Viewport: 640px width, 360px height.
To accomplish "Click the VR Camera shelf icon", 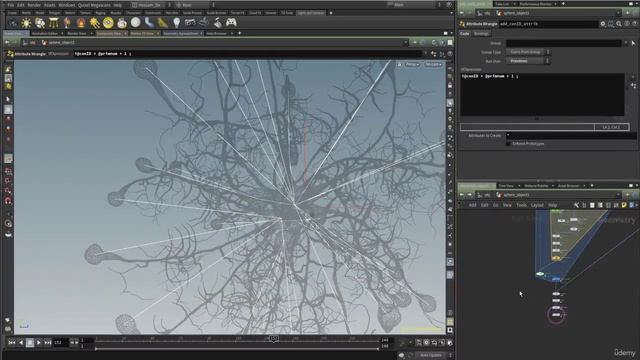I will click(x=204, y=23).
